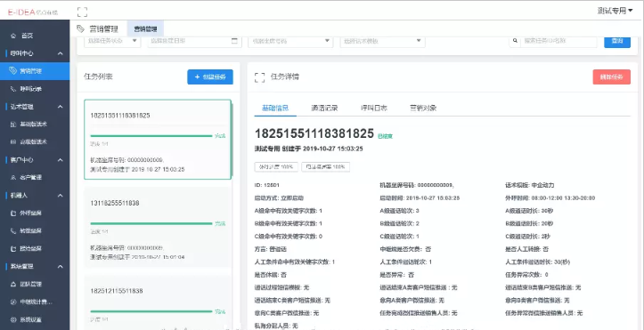Collapse the 呼叫中心 sidebar group
This screenshot has width=644, height=330.
click(61, 53)
